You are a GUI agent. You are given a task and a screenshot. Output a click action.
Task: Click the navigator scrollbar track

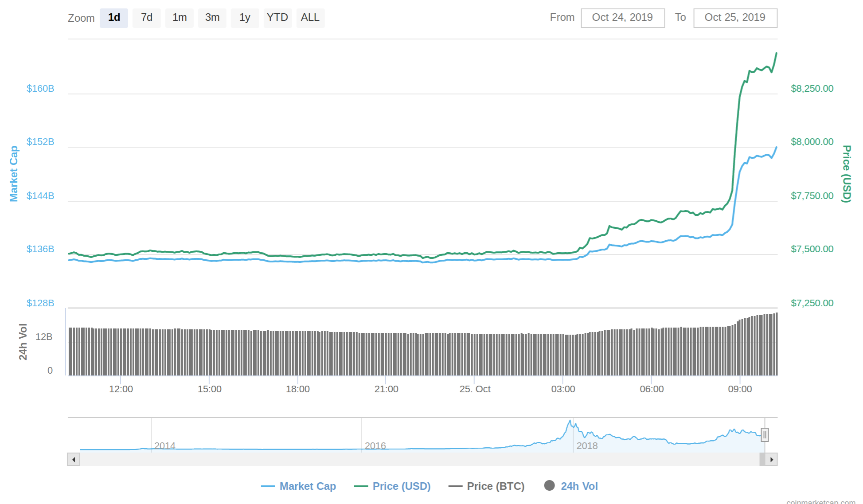pyautogui.click(x=419, y=460)
